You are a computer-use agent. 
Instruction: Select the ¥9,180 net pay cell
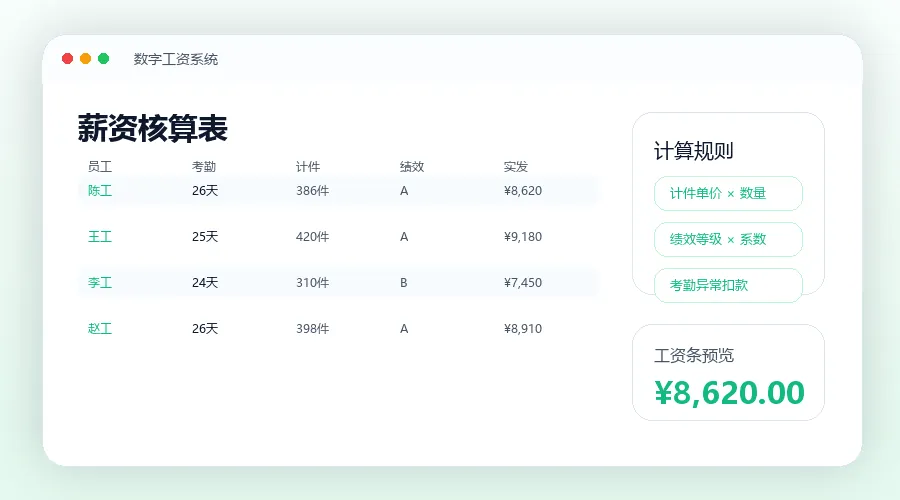(523, 237)
